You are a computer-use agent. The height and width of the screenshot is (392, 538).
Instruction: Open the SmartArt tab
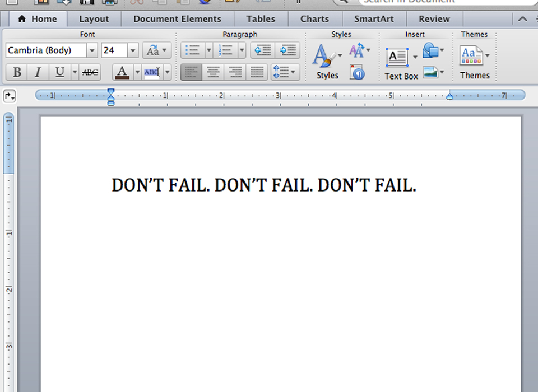tap(374, 19)
